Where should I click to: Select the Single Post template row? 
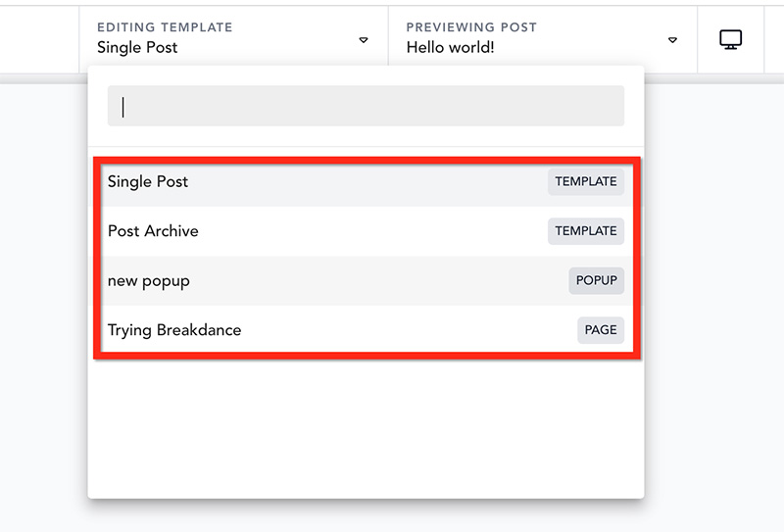coord(367,181)
